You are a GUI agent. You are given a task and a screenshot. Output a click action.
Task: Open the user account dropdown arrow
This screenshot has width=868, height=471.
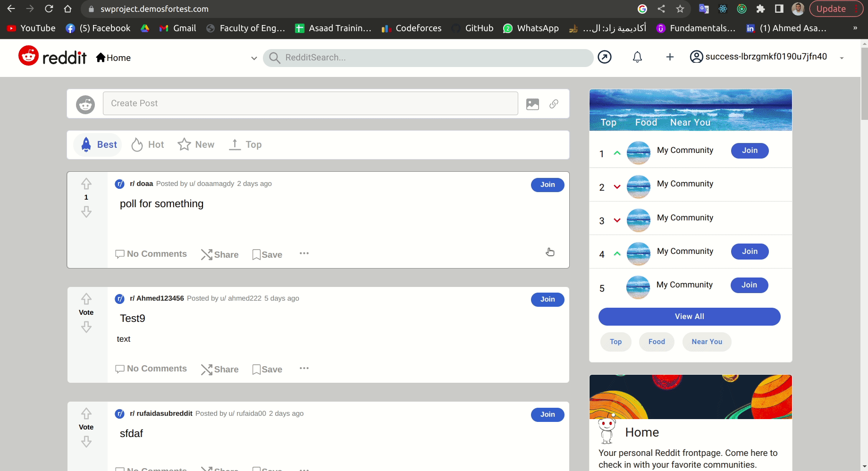point(842,58)
